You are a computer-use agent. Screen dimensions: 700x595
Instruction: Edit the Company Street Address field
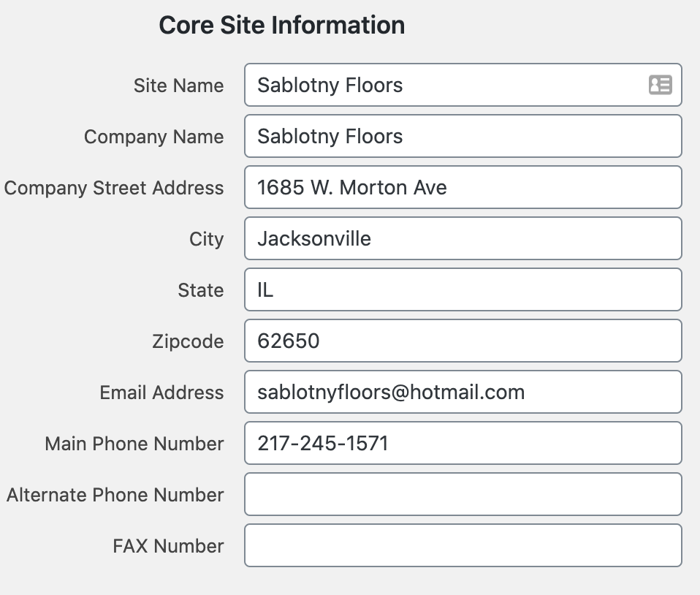[x=463, y=187]
